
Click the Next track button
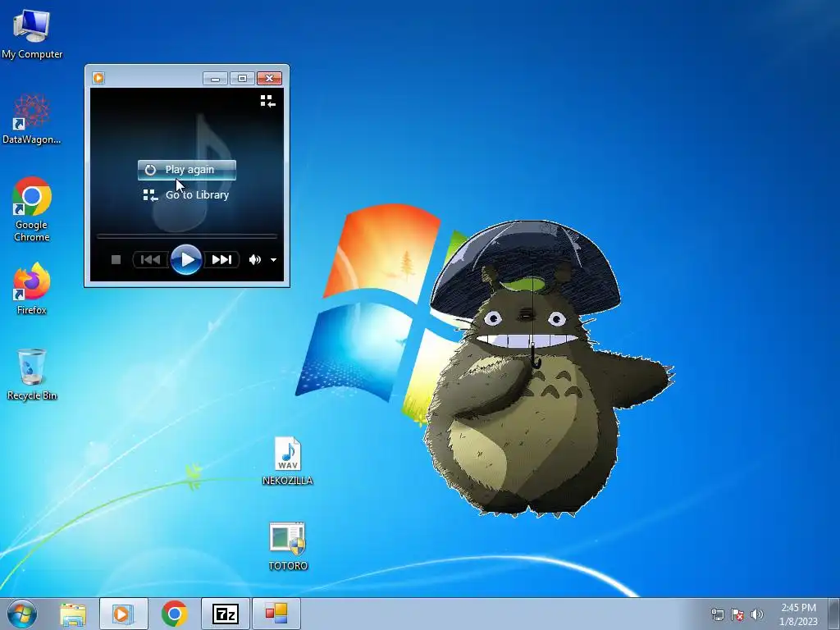221,260
